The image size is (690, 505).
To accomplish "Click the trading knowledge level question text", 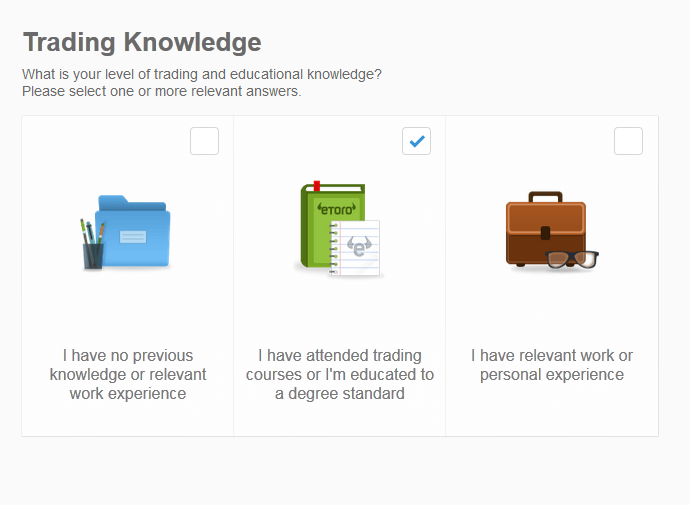I will (x=202, y=74).
